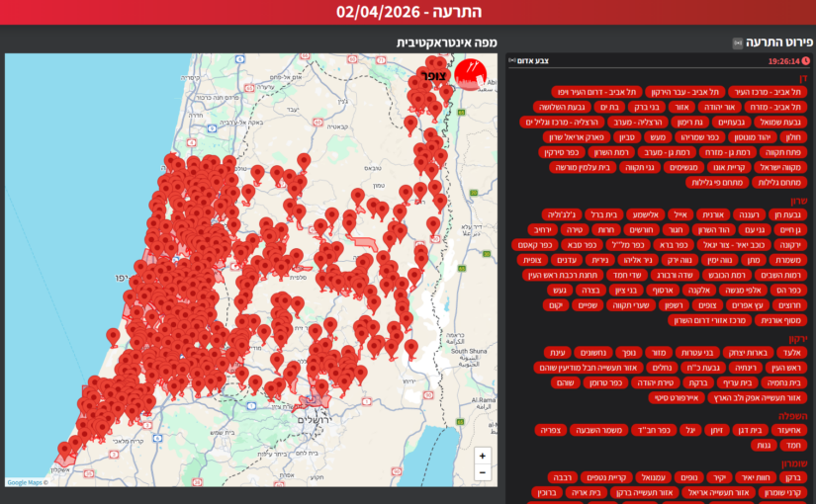Image resolution: width=816 pixels, height=504 pixels.
Task: Open the Google Maps logo link
Action: 27,482
